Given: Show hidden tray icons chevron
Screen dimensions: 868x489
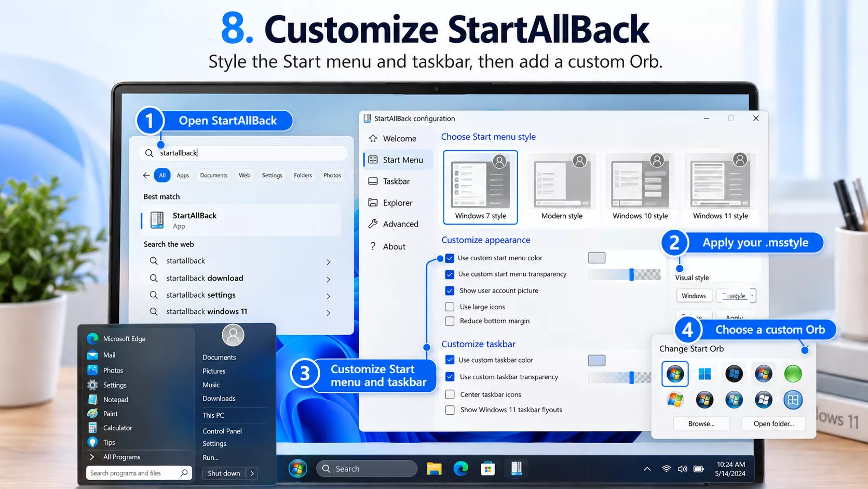Looking at the screenshot, I should (647, 469).
